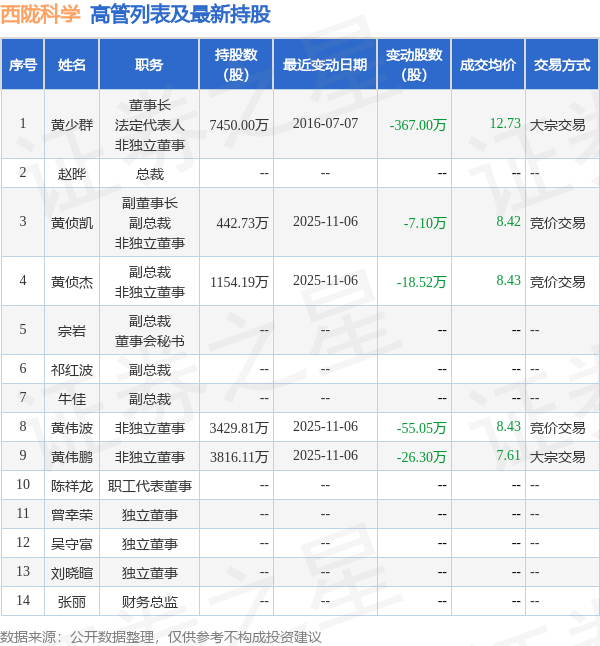The image size is (600, 646).
Task: Click the price 8.42
Action: 509,221
